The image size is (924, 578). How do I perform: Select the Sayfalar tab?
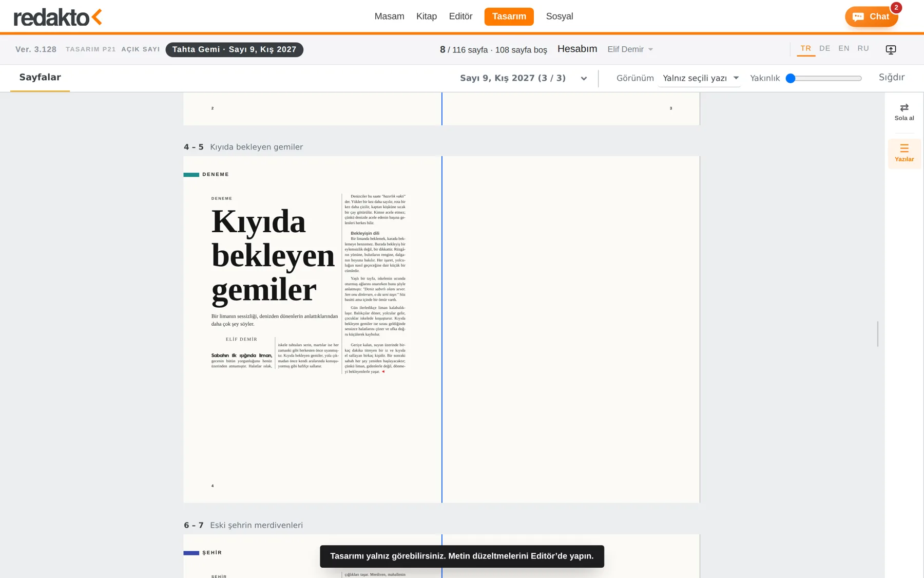(x=40, y=78)
